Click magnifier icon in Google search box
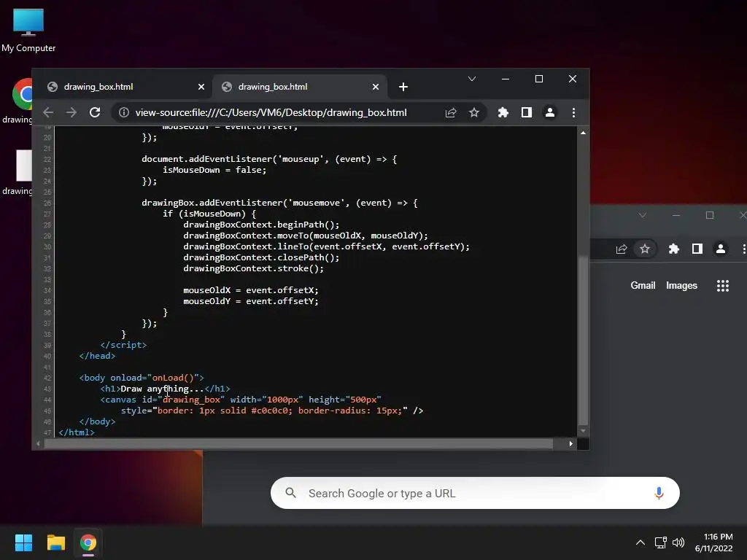This screenshot has height=560, width=747. click(x=290, y=493)
